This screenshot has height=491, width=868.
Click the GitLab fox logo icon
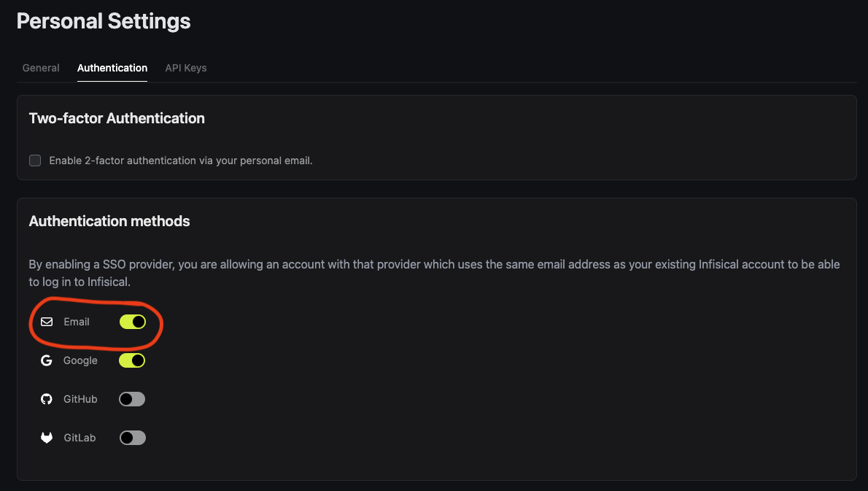(x=47, y=438)
